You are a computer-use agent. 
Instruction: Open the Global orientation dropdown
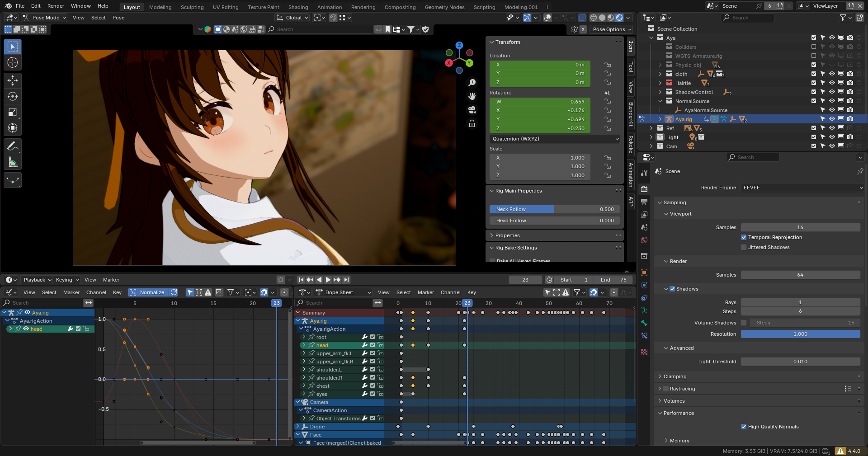tap(293, 18)
